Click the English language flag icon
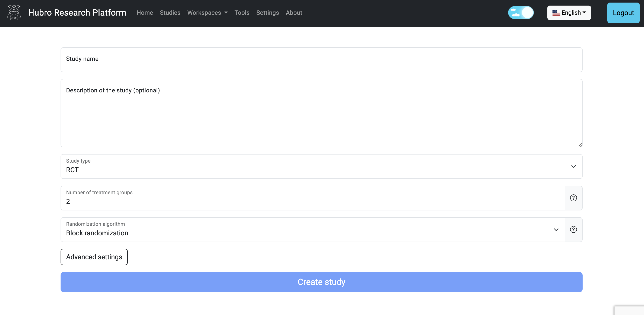Screen dimensions: 644x315 pyautogui.click(x=556, y=12)
